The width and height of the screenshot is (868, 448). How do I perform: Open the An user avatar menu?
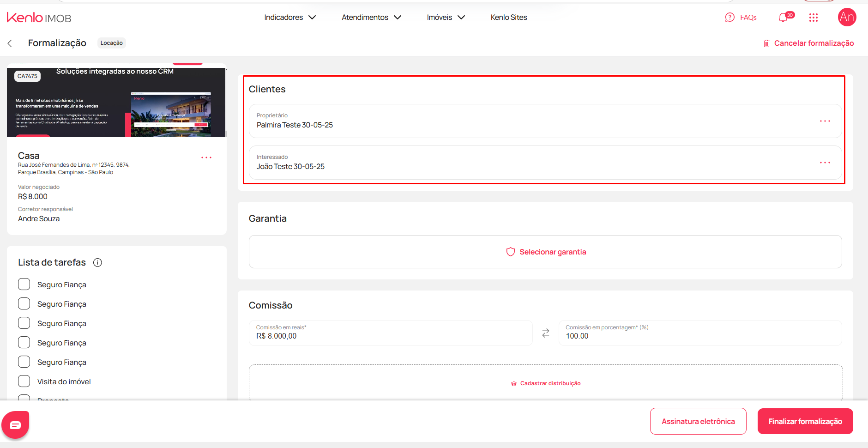click(847, 17)
